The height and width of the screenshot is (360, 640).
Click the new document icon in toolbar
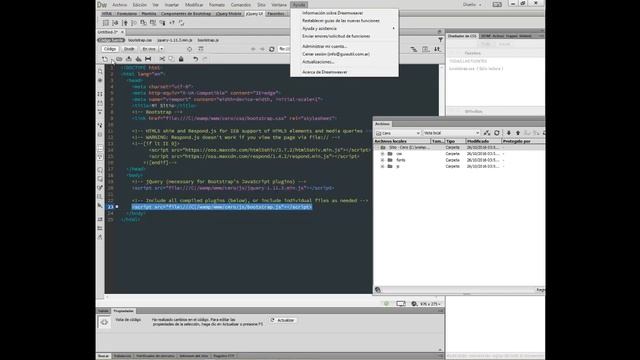(105, 59)
